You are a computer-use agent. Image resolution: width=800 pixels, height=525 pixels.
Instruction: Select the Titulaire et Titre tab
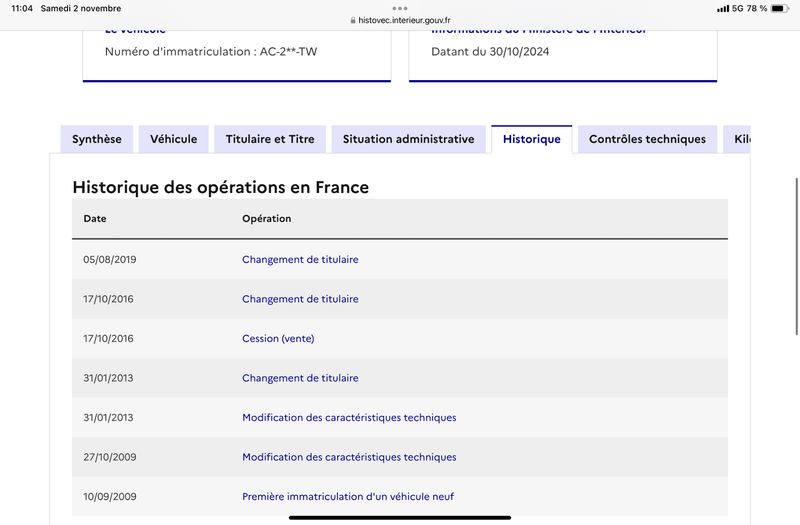270,139
